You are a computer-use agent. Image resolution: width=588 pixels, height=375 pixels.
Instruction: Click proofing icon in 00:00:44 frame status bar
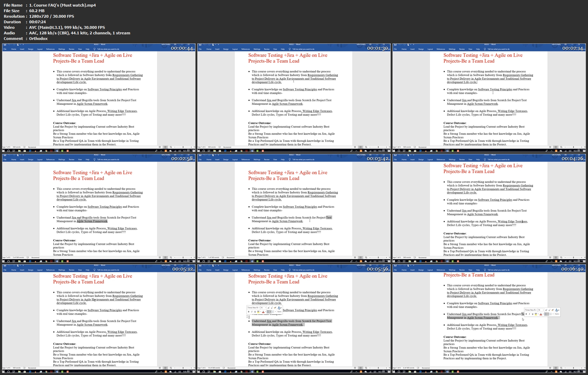(x=24, y=147)
